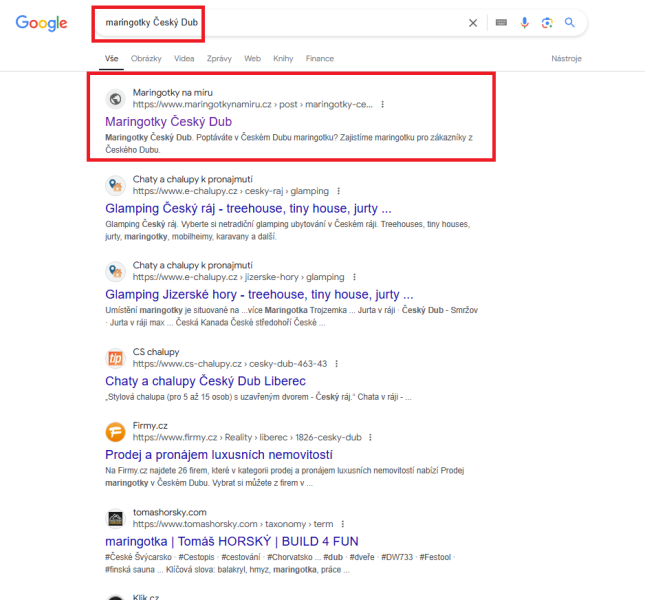Open Glamping Český ráj result link
Viewport: 645px width, 600px height.
pos(248,208)
